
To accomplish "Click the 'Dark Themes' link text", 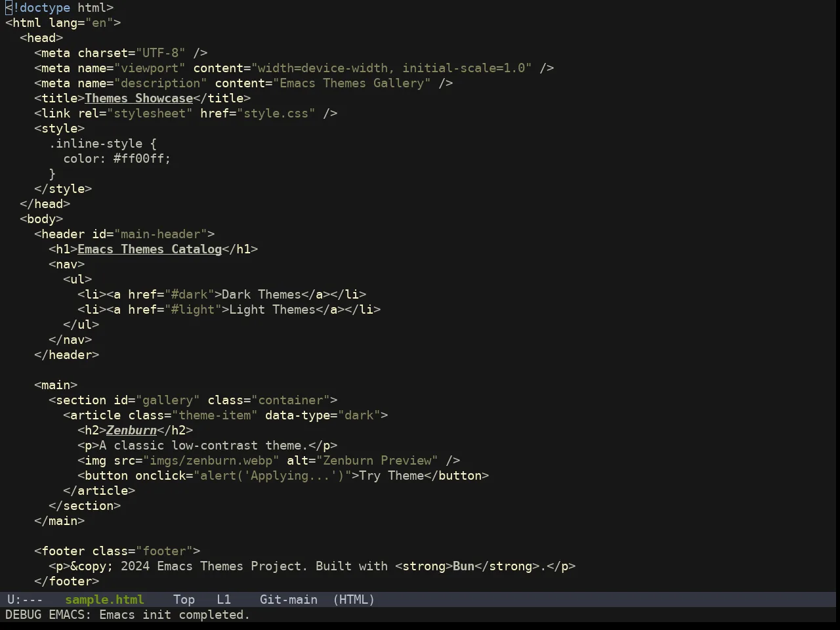I will pyautogui.click(x=262, y=295).
